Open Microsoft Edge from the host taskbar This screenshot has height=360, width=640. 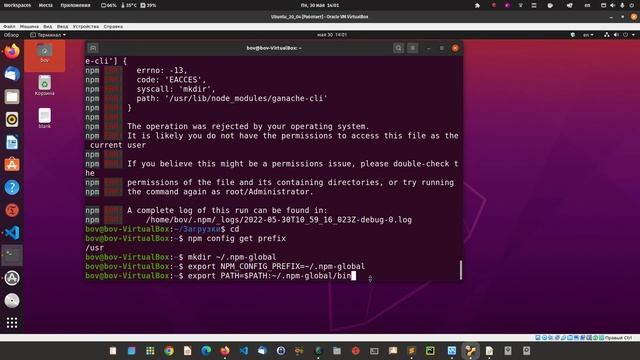tap(206, 351)
